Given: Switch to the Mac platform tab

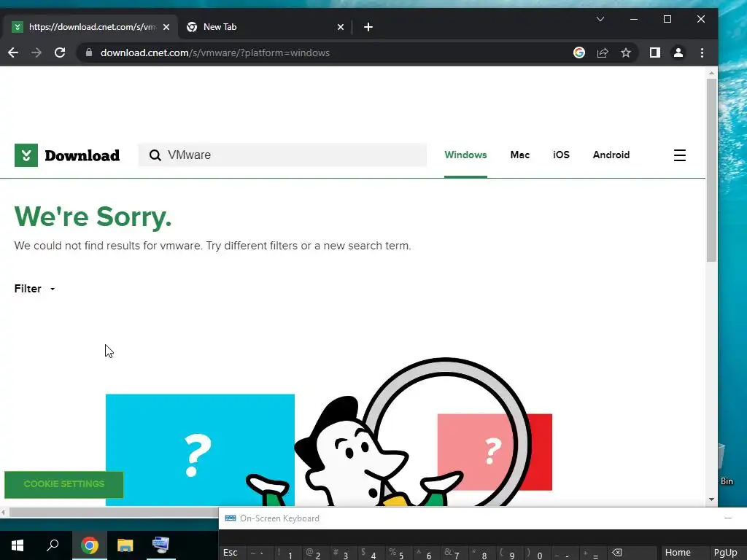Looking at the screenshot, I should pos(519,155).
